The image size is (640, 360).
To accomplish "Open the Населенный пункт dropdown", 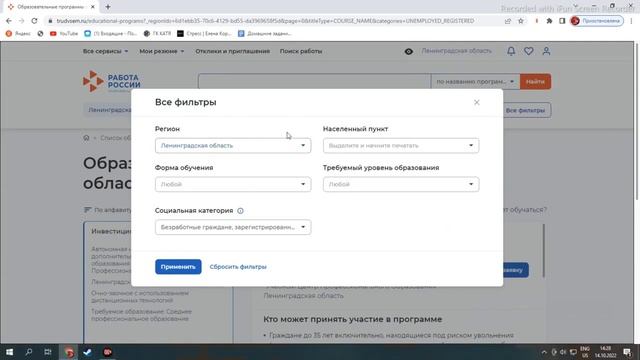I will (401, 146).
